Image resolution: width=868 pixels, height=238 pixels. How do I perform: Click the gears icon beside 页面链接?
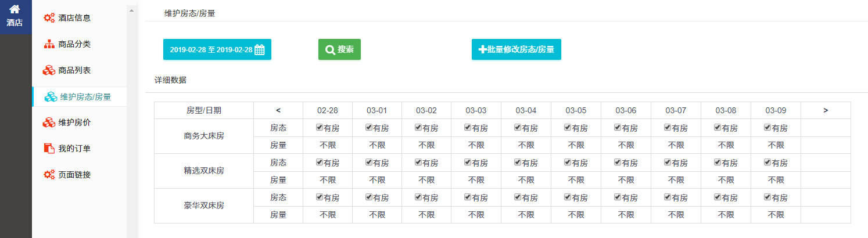tap(49, 175)
